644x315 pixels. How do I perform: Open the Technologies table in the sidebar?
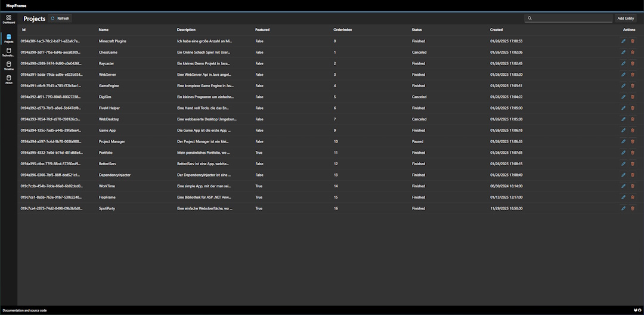click(x=8, y=52)
